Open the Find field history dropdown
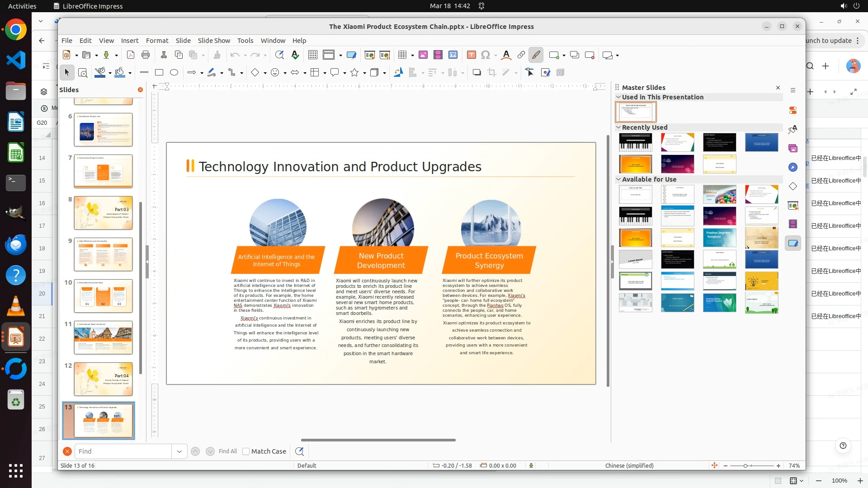Screen dimensions: 868x488 pos(179,451)
